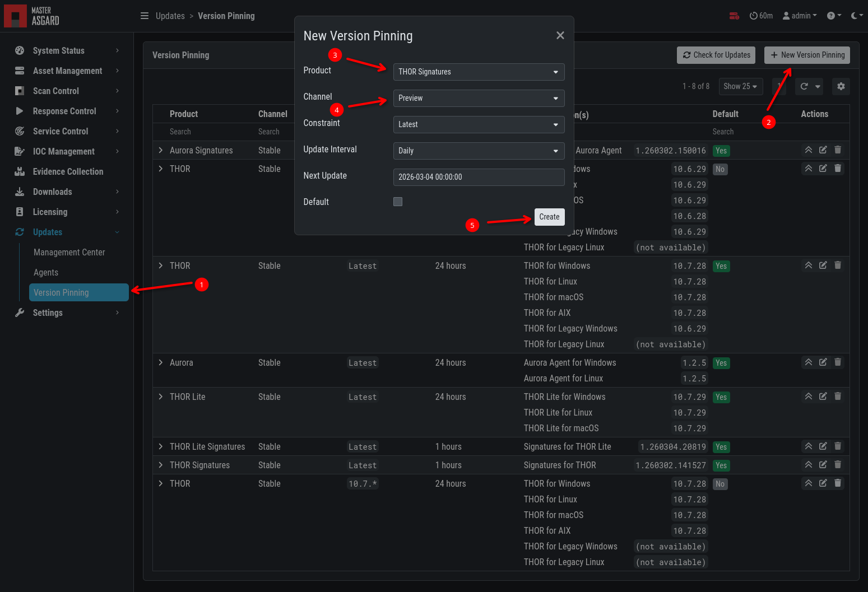This screenshot has width=868, height=592.
Task: Open Response Control in sidebar
Action: click(x=67, y=111)
